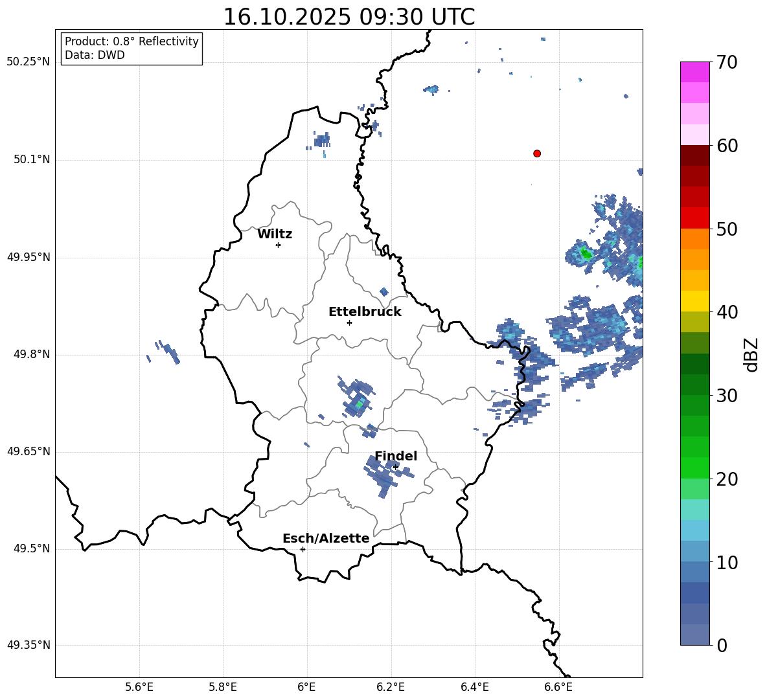The width and height of the screenshot is (767, 700).
Task: Click the Esch/Alzette city label
Action: [x=326, y=539]
